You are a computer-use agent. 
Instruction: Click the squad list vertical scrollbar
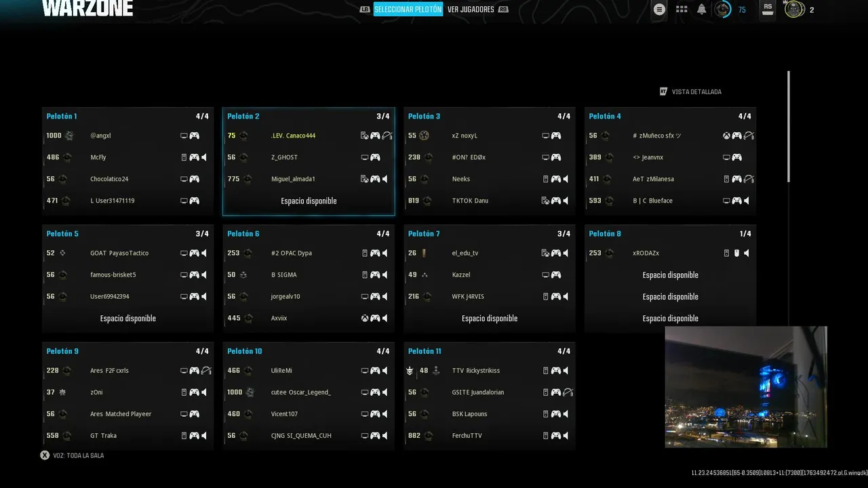coord(788,126)
